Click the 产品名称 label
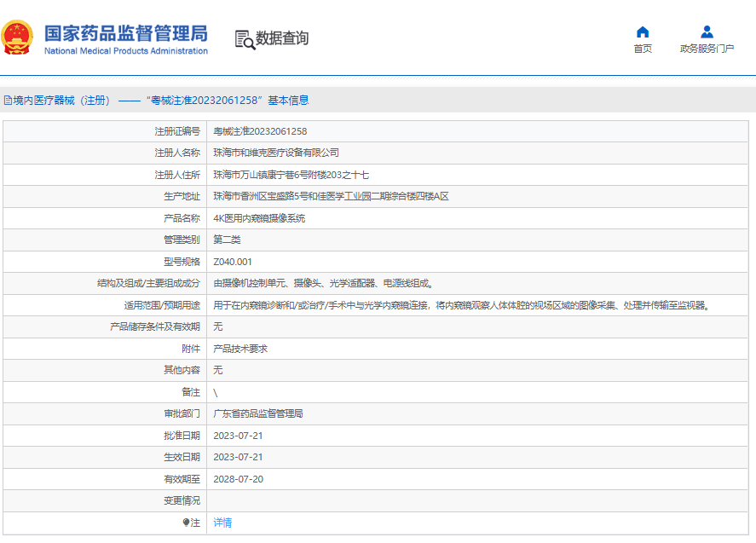The width and height of the screenshot is (756, 543). [x=182, y=218]
